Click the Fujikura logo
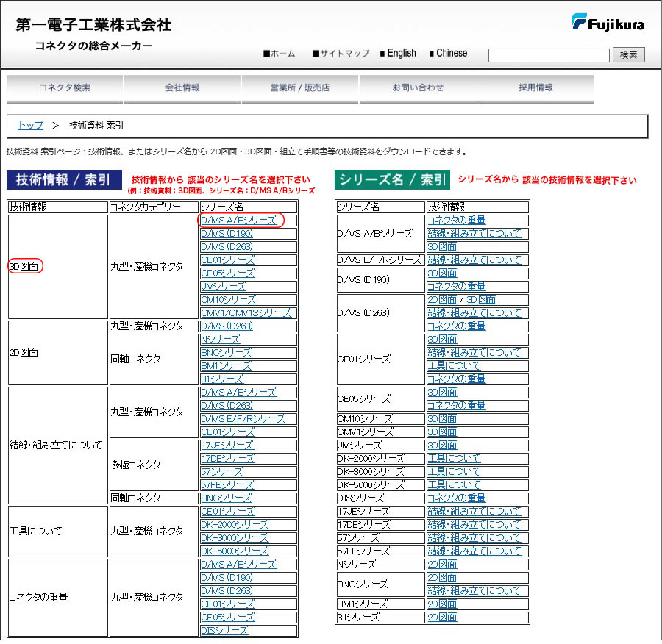Screen dimensions: 662x644 (608, 22)
